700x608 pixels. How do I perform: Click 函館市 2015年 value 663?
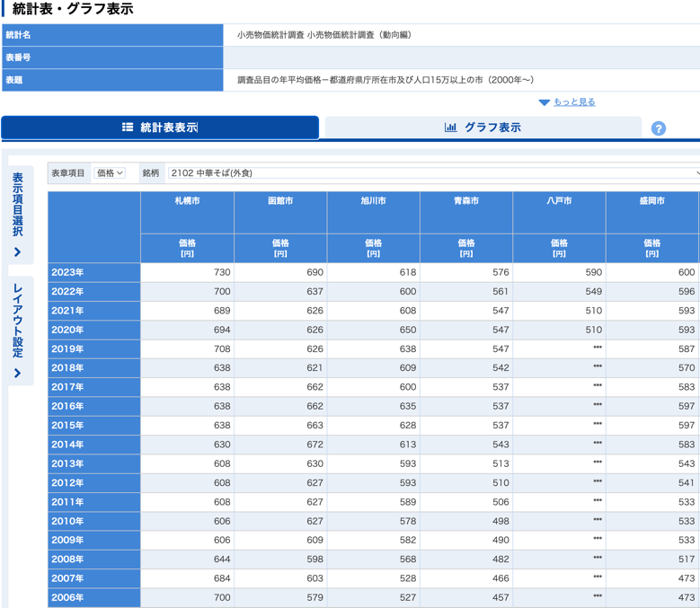(x=315, y=426)
